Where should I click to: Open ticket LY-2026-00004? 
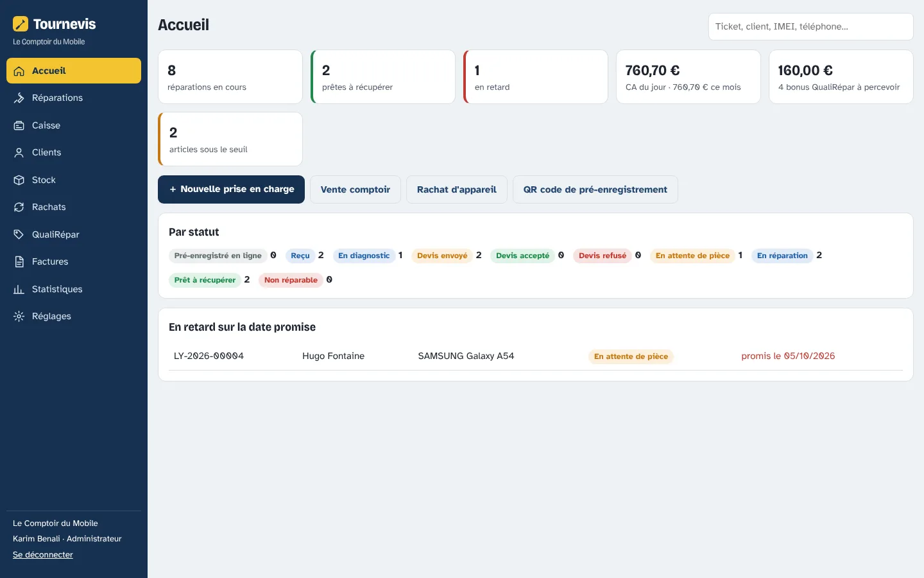[209, 356]
